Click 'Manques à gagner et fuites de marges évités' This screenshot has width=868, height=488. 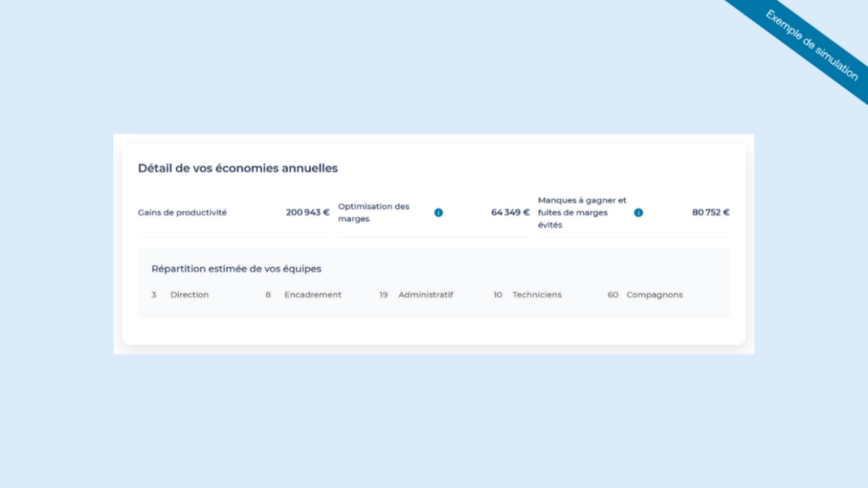(582, 213)
